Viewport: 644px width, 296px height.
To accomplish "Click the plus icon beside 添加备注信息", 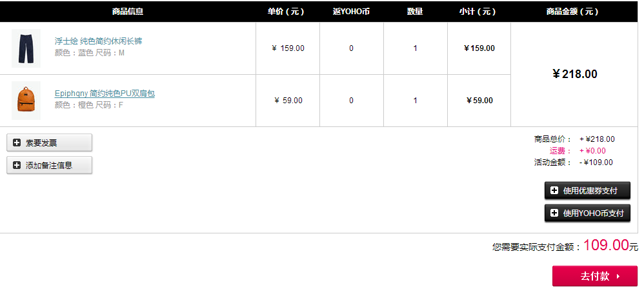I will 17,165.
